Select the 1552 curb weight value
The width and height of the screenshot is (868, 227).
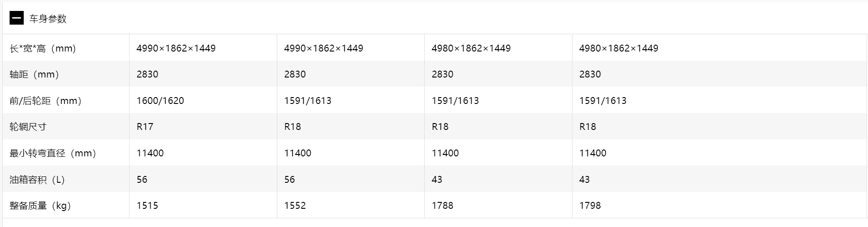tap(295, 206)
